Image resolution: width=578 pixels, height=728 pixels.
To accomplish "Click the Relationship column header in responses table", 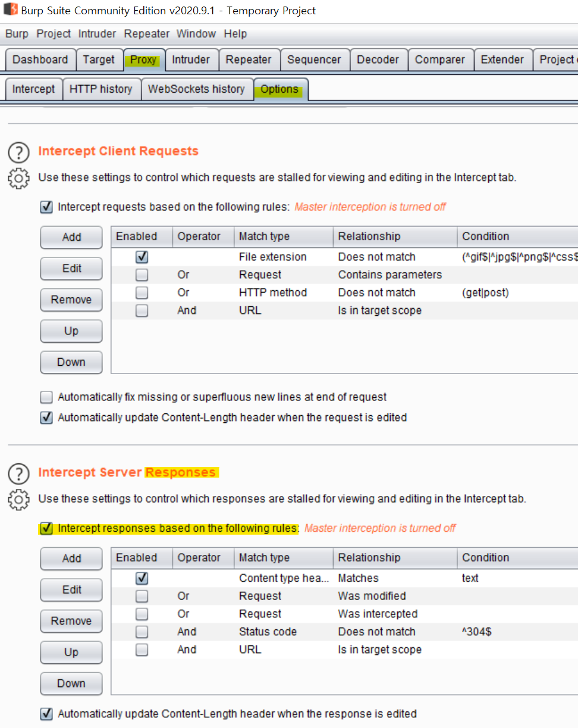I will click(395, 557).
